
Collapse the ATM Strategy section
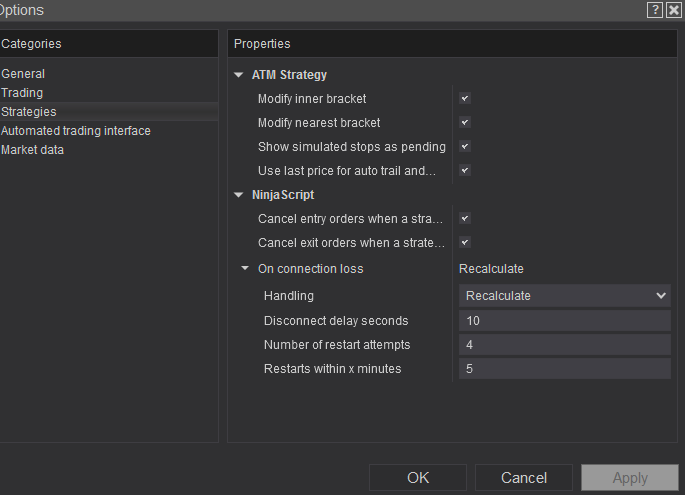tap(238, 75)
